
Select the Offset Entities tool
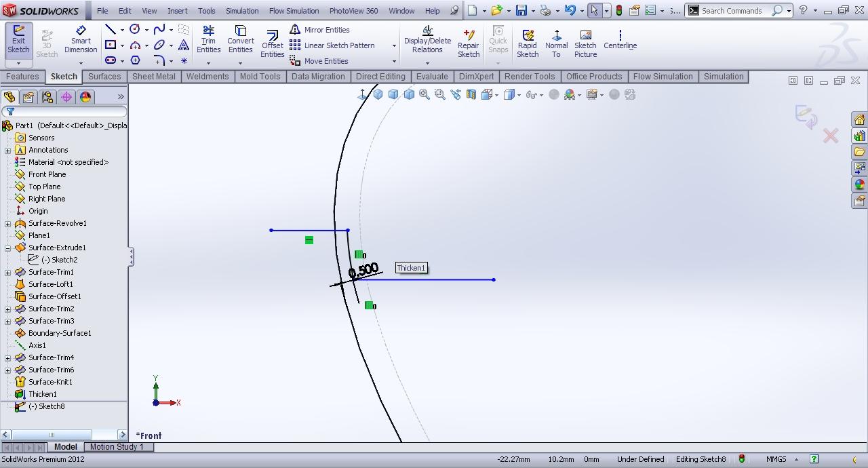tap(272, 43)
